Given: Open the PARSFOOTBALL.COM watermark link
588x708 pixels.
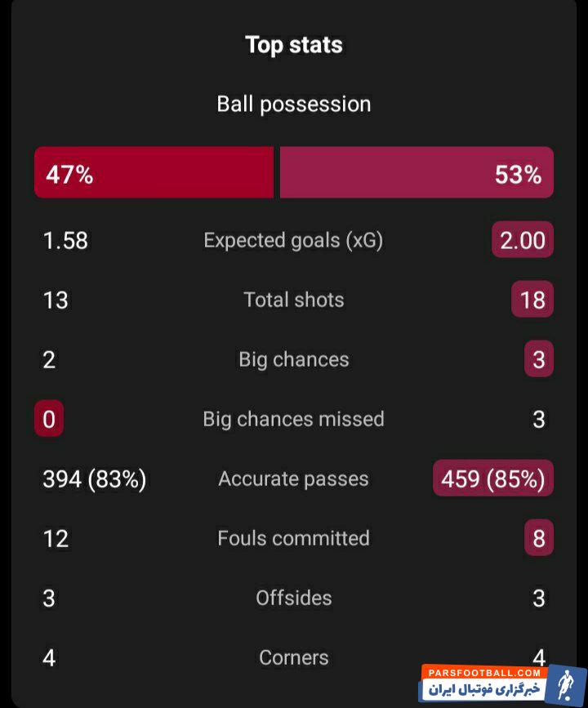Looking at the screenshot, I should point(483,672).
